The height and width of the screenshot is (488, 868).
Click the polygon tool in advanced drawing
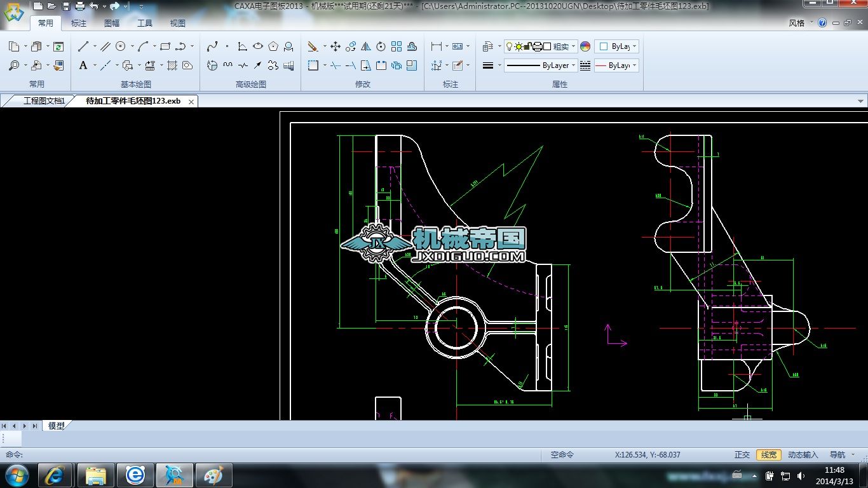pyautogui.click(x=273, y=46)
